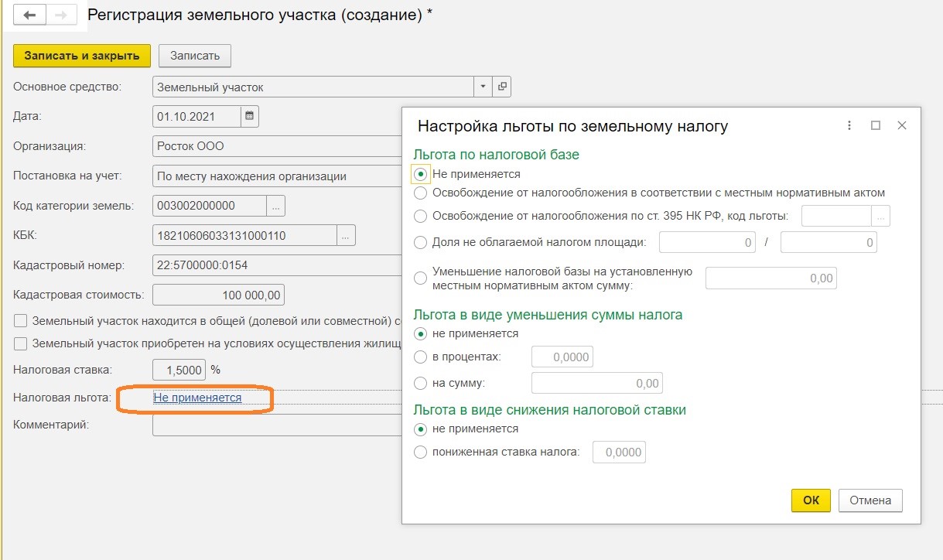The width and height of the screenshot is (943, 560).
Task: Click the Записать и закрыть button
Action: point(82,56)
